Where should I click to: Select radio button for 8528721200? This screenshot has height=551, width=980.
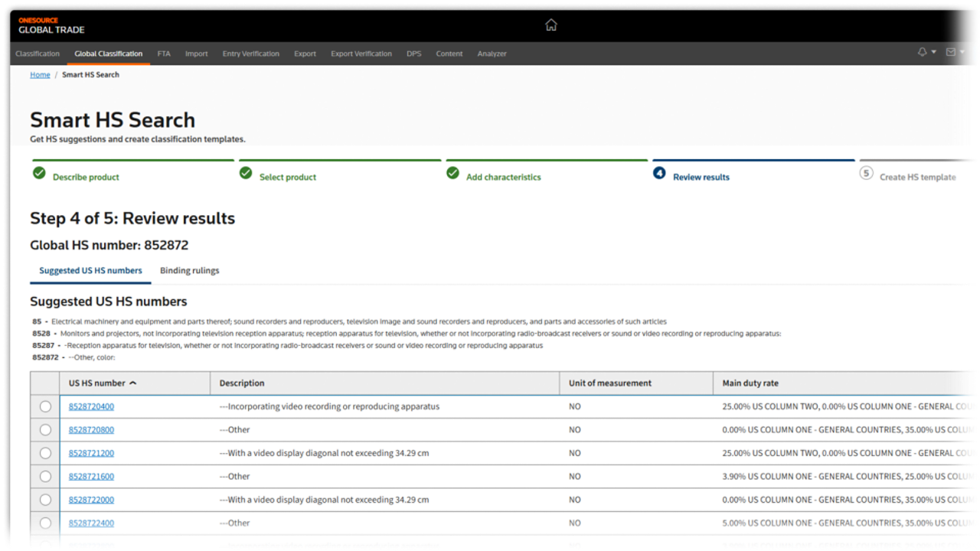pos(45,454)
